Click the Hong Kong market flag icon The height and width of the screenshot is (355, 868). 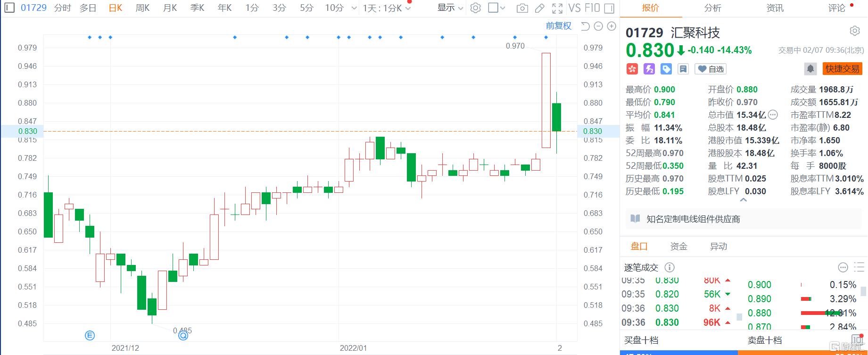[x=632, y=69]
